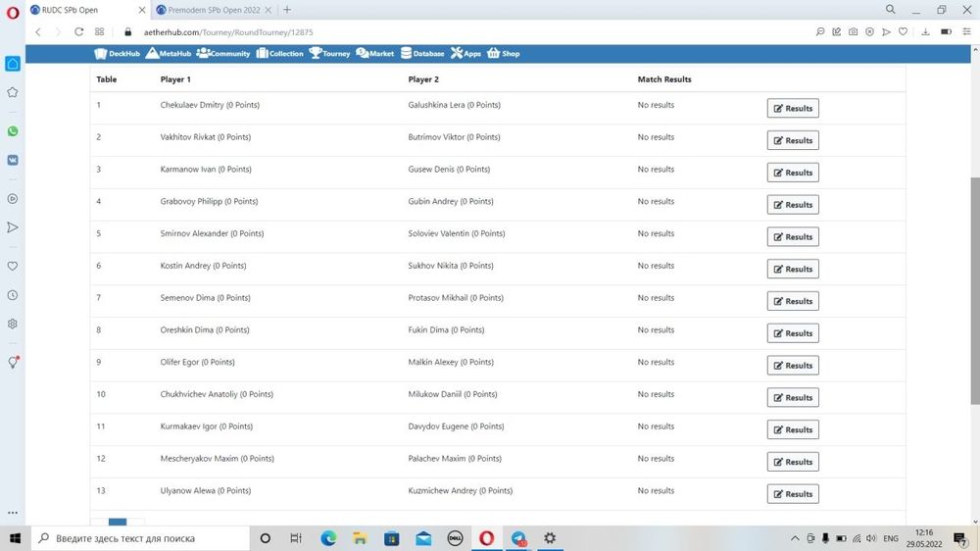The image size is (980, 551).
Task: Reload the page with the refresh icon
Action: pos(78,31)
